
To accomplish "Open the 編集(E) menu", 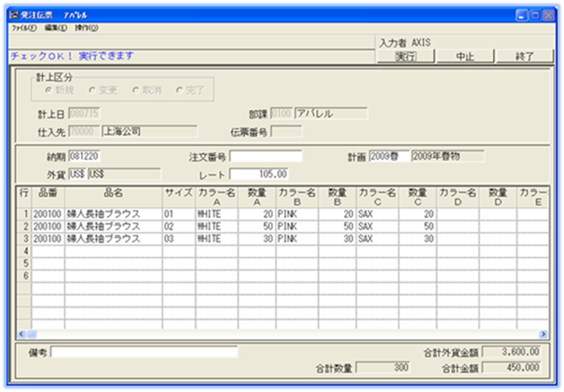I will pos(56,28).
